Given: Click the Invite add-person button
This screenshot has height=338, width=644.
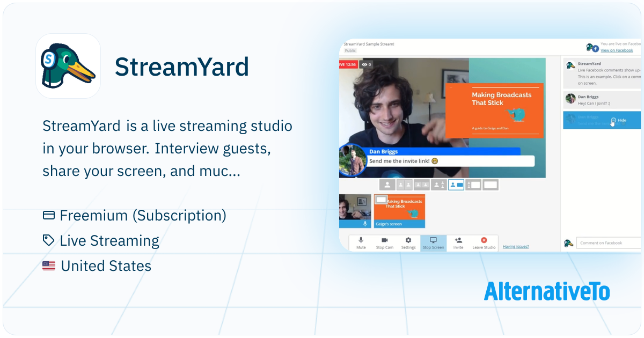Looking at the screenshot, I should [458, 243].
